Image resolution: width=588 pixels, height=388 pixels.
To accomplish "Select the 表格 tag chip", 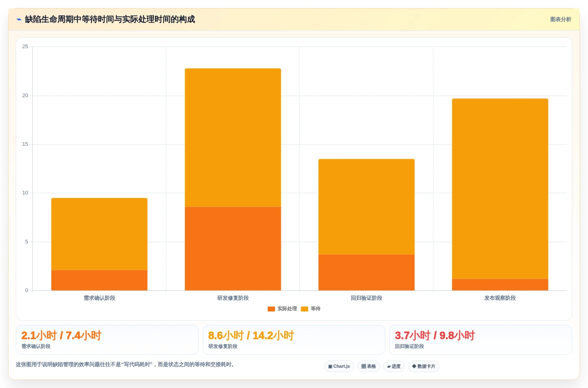I will click(369, 367).
